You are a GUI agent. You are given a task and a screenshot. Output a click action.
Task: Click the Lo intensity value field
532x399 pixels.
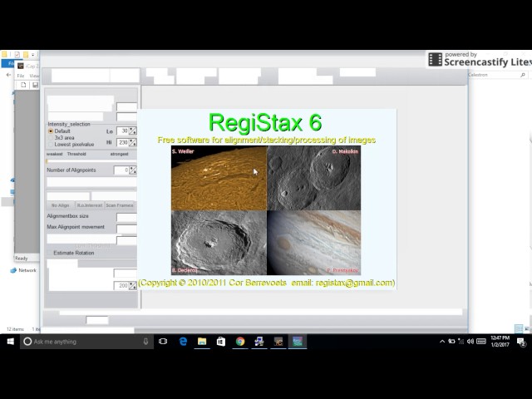(x=122, y=131)
